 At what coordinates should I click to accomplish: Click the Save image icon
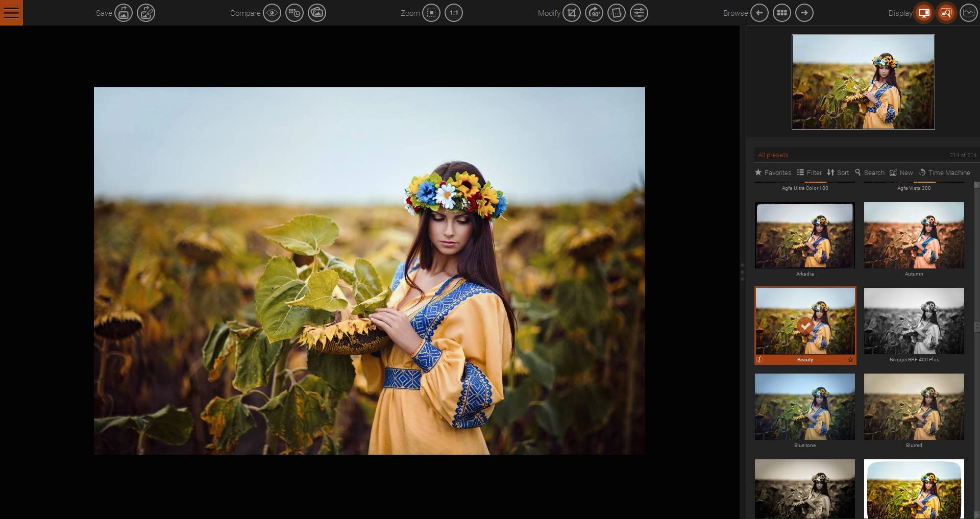(x=124, y=13)
